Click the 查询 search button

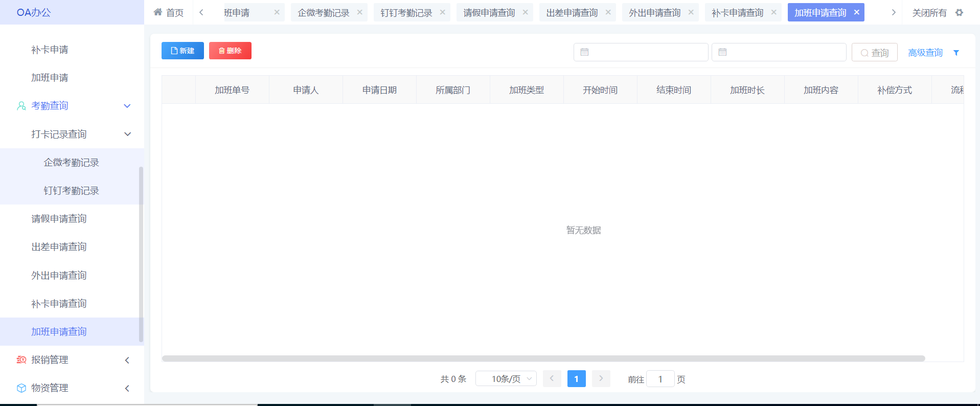click(x=874, y=53)
